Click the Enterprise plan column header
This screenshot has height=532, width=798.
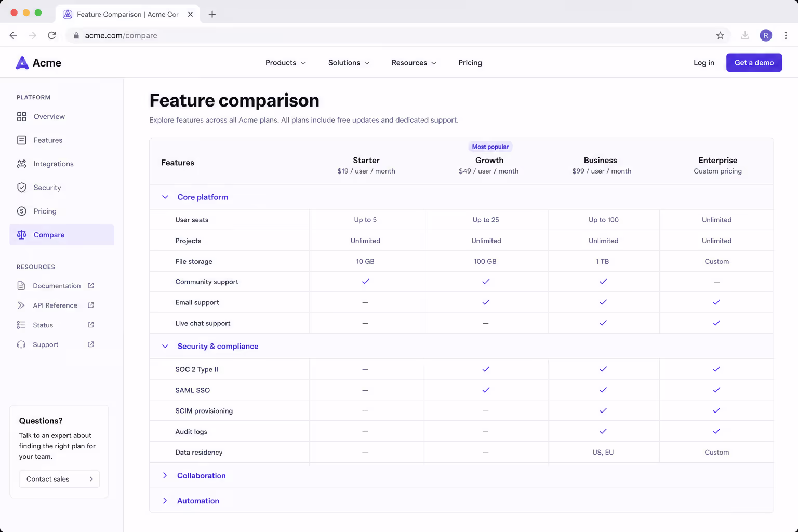click(717, 165)
